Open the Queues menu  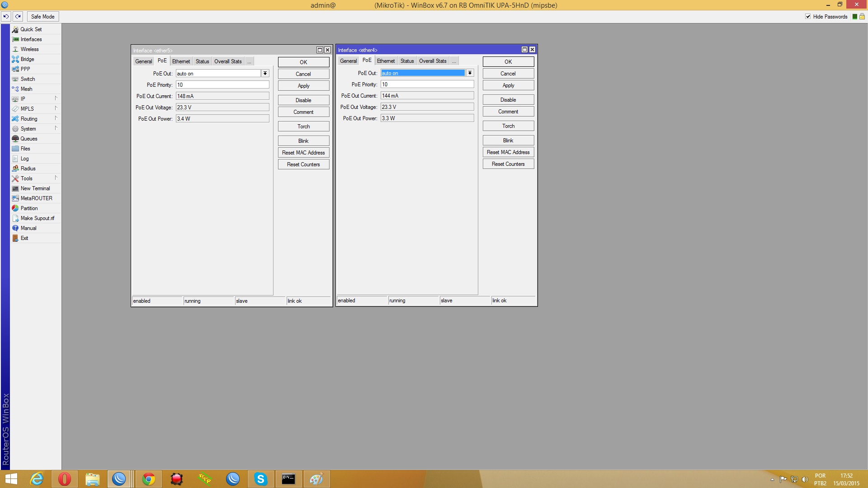pos(28,139)
